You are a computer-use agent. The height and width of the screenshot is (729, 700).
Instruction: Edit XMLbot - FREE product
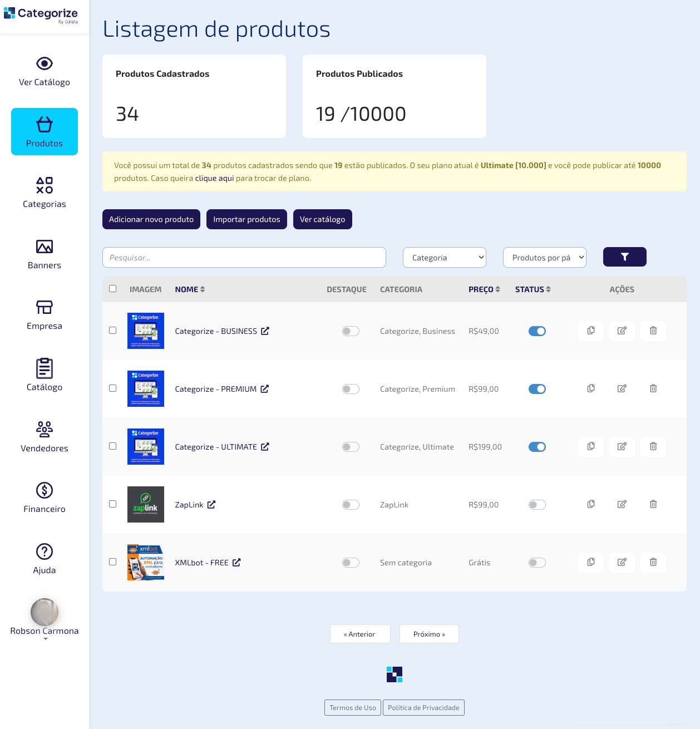point(622,562)
